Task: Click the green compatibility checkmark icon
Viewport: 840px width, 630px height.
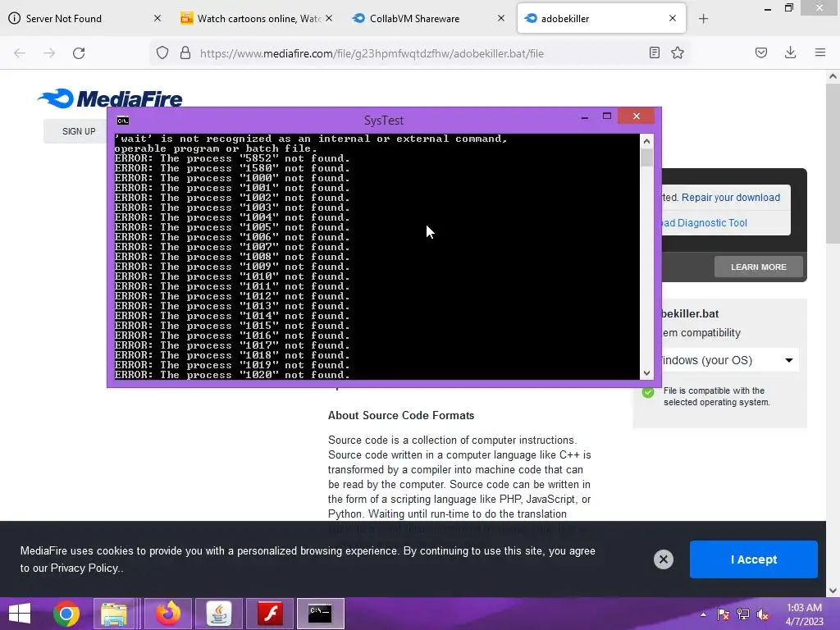Action: 648,392
